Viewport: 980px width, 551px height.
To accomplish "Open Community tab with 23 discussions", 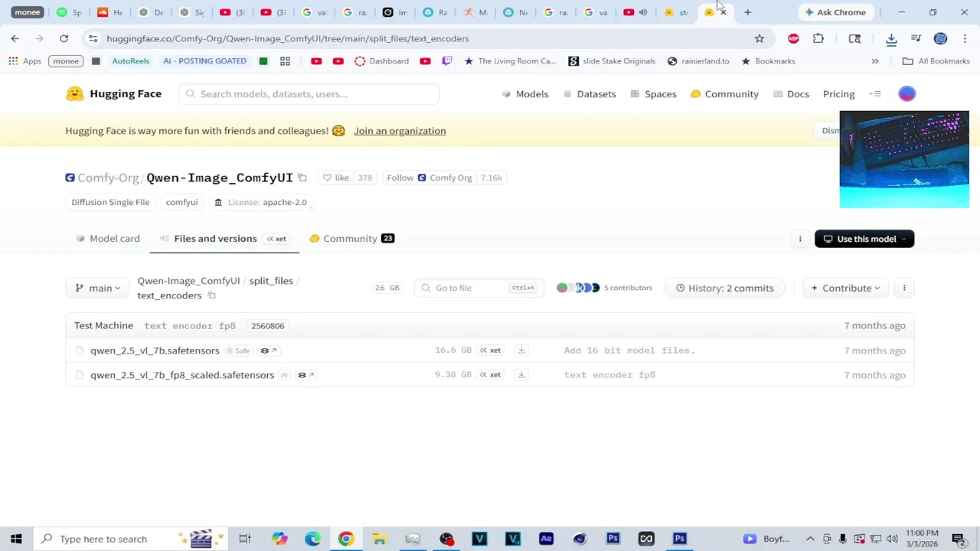I will tap(351, 239).
